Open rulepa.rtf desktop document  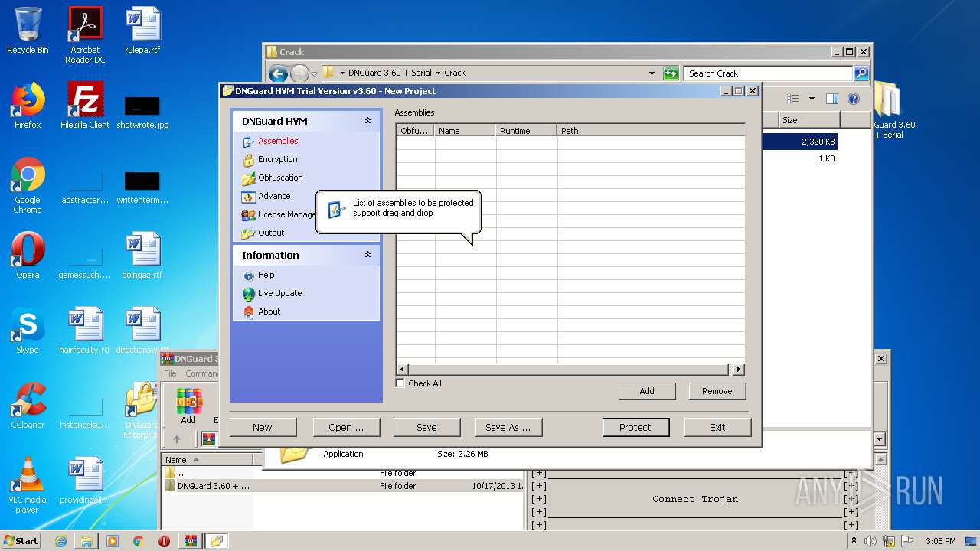[142, 31]
